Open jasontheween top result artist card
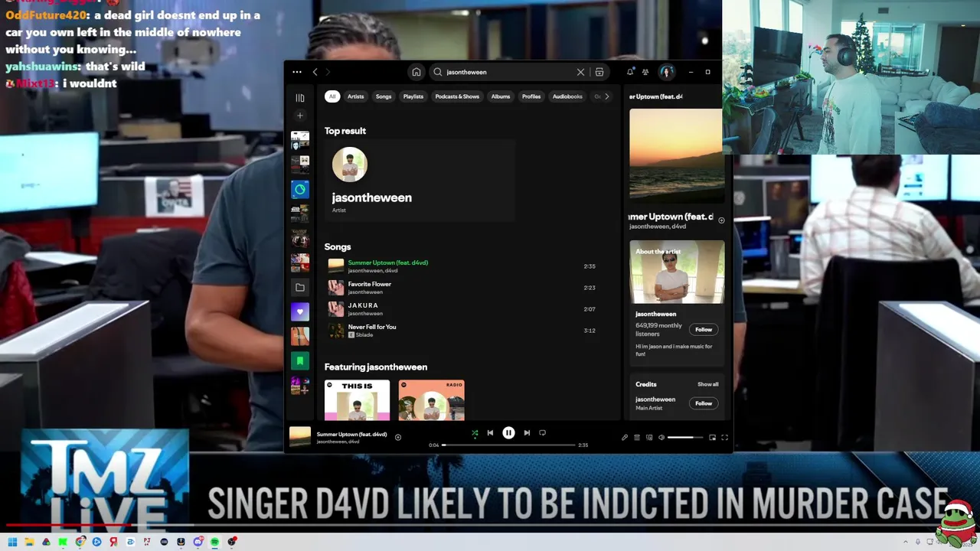Viewport: 980px width, 551px height. pyautogui.click(x=420, y=181)
